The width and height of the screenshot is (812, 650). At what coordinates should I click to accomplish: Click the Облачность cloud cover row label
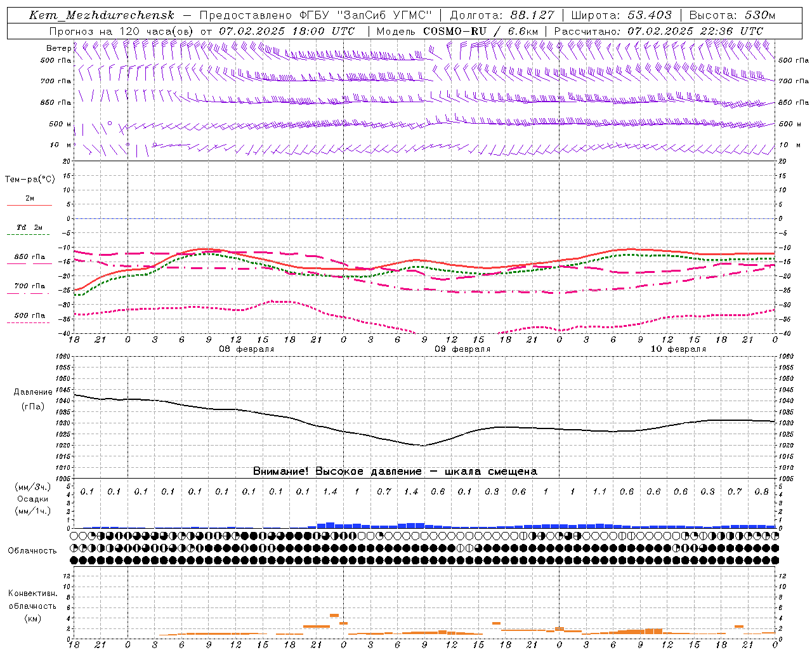(32, 550)
